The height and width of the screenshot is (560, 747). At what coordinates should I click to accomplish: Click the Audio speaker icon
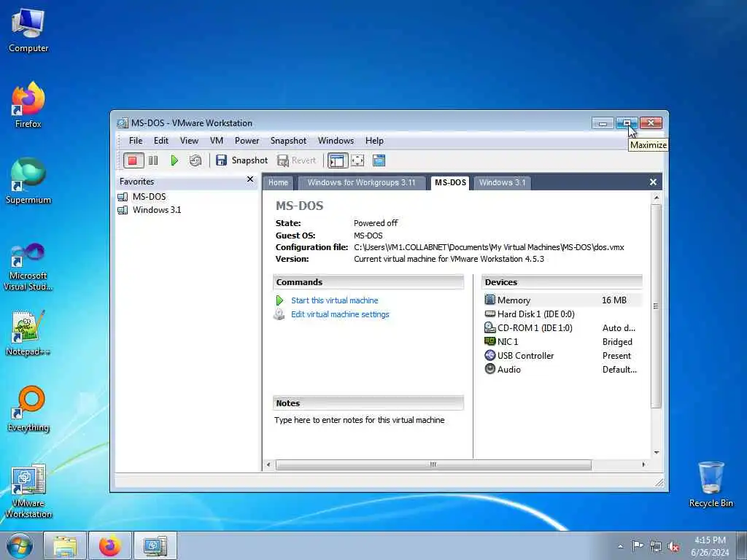tap(489, 369)
